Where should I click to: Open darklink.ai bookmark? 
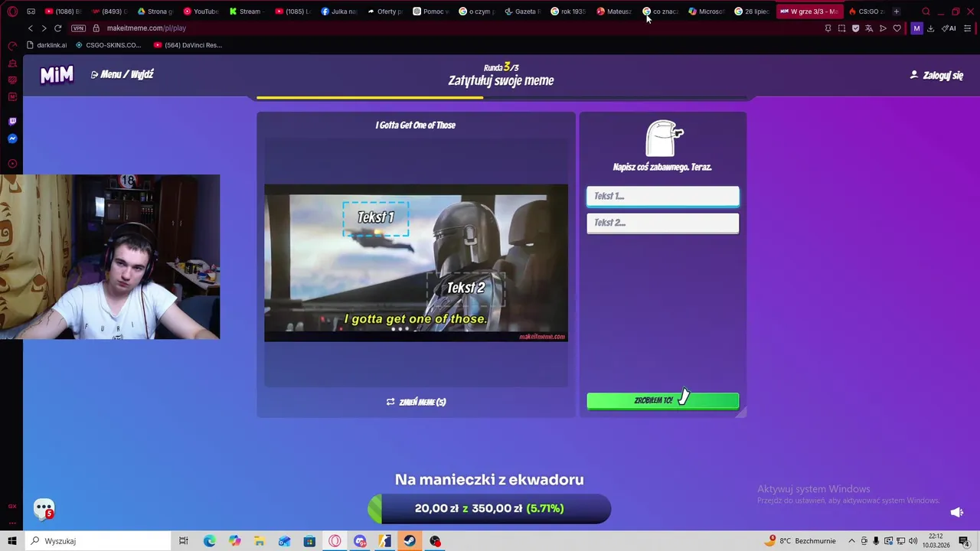coord(47,45)
